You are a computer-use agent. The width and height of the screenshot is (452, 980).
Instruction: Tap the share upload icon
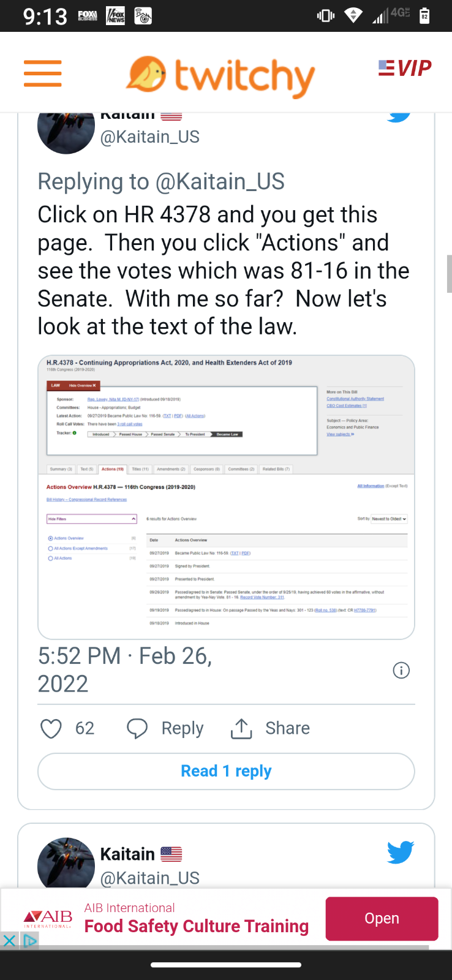241,728
